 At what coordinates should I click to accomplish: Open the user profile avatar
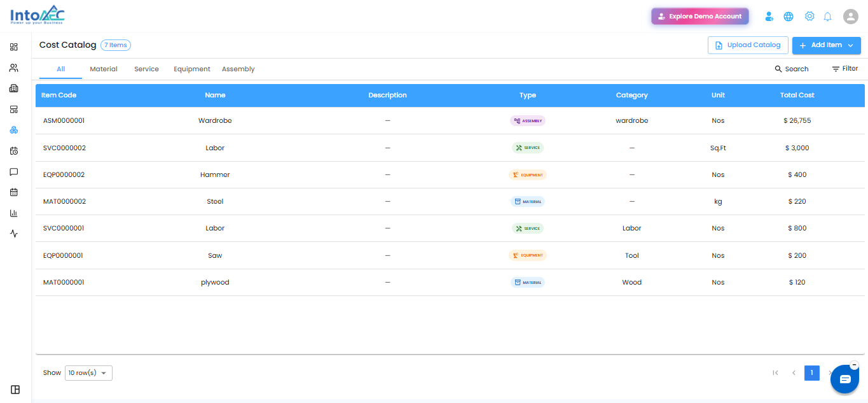coord(851,17)
